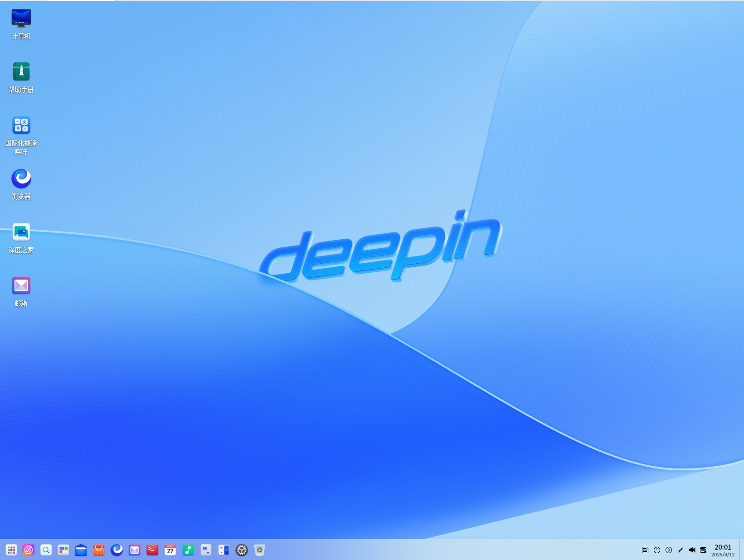Open the calendar showing 27 in dock
Image resolution: width=744 pixels, height=560 pixels.
point(170,550)
